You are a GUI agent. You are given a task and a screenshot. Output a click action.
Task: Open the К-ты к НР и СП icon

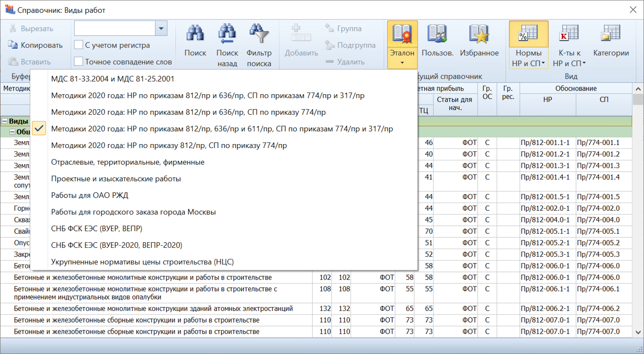coord(569,35)
